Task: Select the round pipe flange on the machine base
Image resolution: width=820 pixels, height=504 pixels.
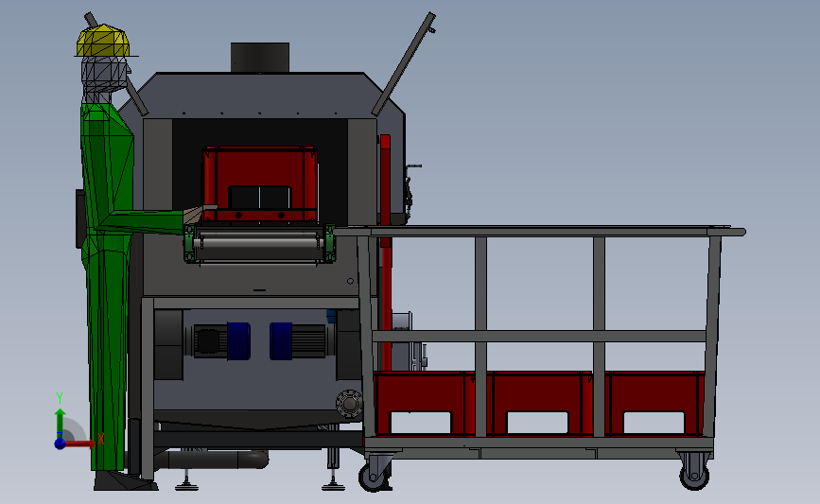Action: pos(349,403)
